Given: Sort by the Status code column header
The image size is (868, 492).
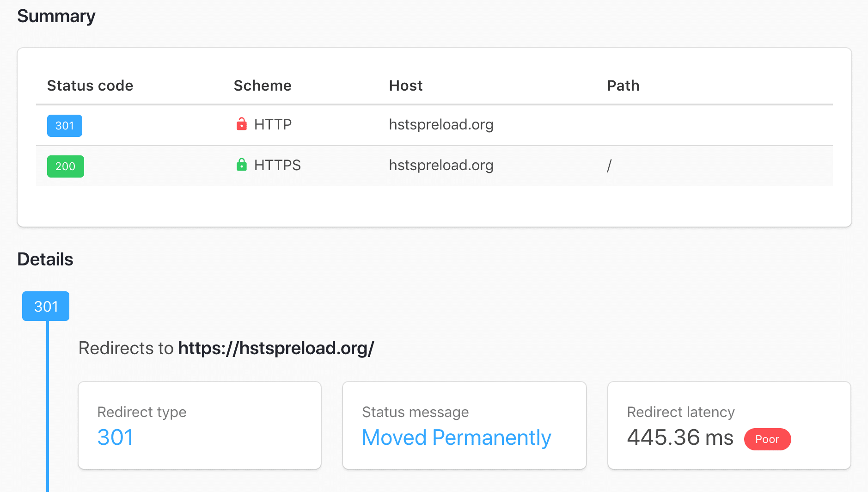Looking at the screenshot, I should 90,86.
